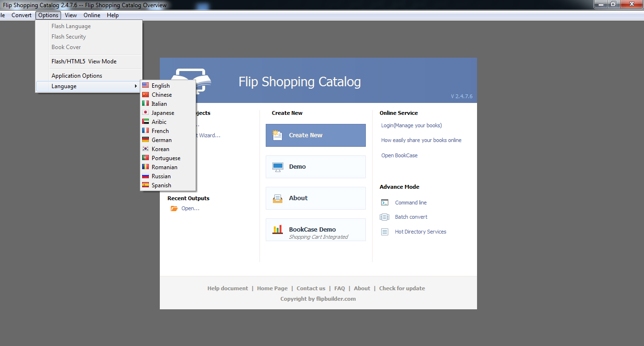Click the Korean flag icon
The width and height of the screenshot is (644, 346).
click(x=145, y=149)
